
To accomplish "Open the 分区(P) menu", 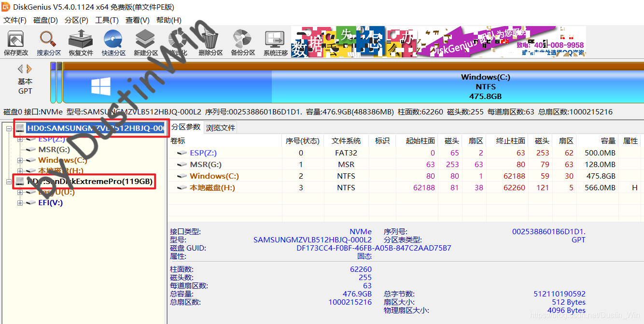I will (76, 20).
